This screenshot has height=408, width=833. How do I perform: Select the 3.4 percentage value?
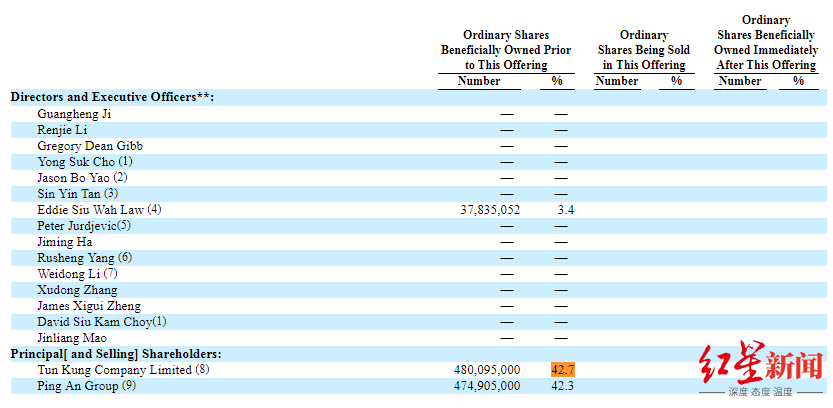[x=566, y=210]
